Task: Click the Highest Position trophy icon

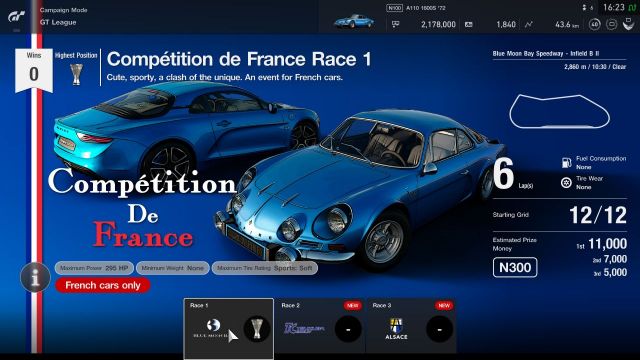Action: click(x=76, y=74)
